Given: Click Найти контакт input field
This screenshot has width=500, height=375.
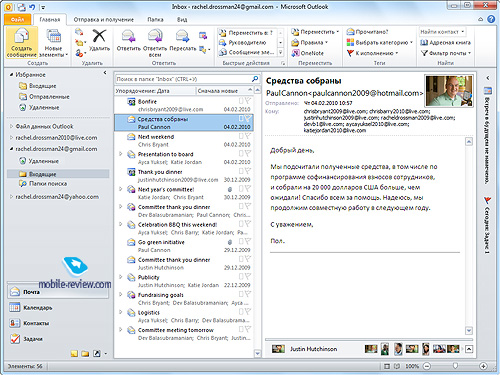Looking at the screenshot, I should coord(442,32).
